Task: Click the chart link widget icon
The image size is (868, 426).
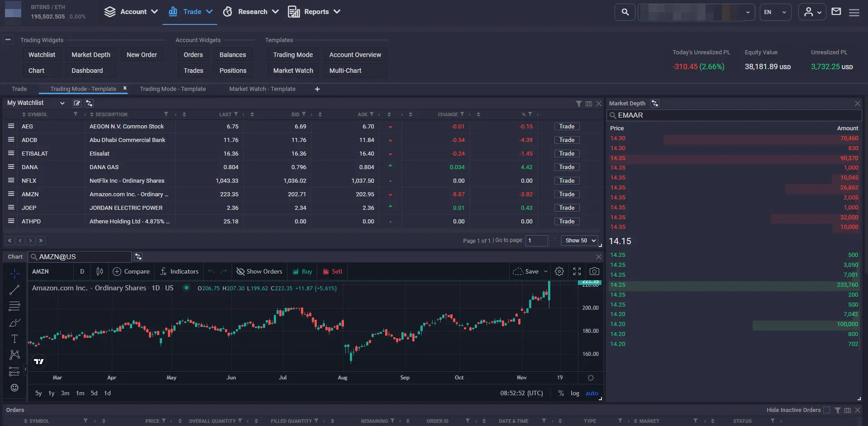Action: (138, 257)
